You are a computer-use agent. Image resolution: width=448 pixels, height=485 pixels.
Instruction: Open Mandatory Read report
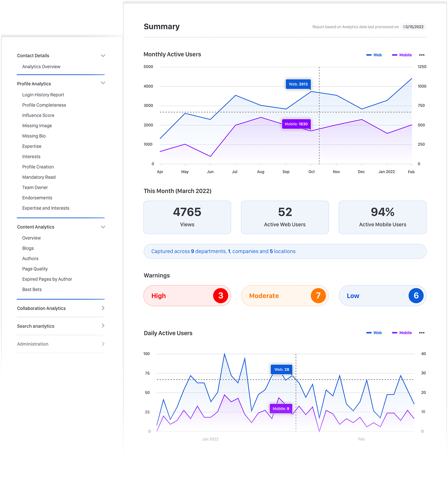pyautogui.click(x=39, y=177)
